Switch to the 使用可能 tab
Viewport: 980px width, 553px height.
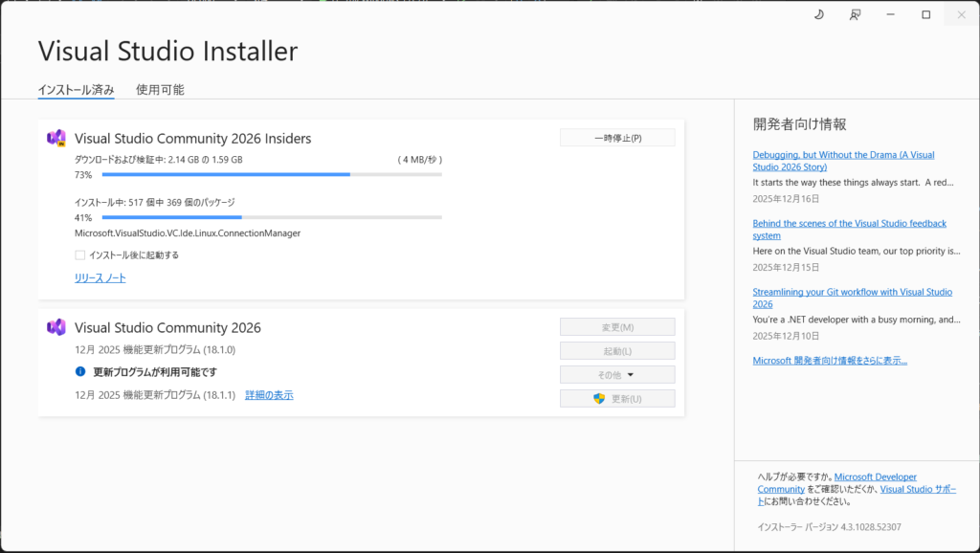click(x=160, y=90)
